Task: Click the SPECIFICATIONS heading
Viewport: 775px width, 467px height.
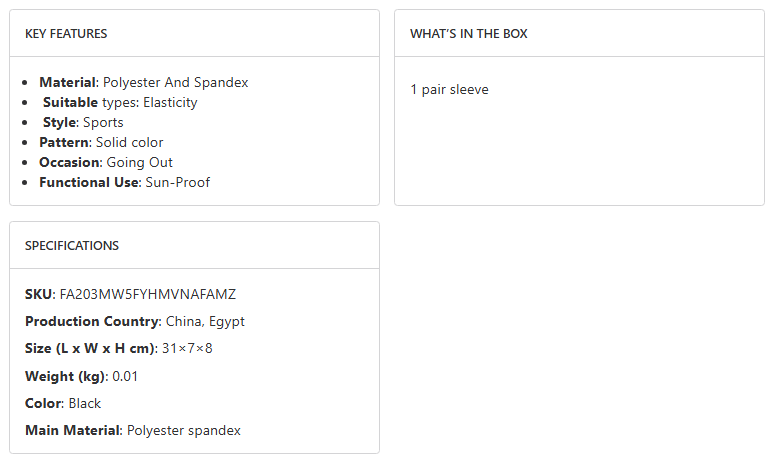Action: coord(72,246)
